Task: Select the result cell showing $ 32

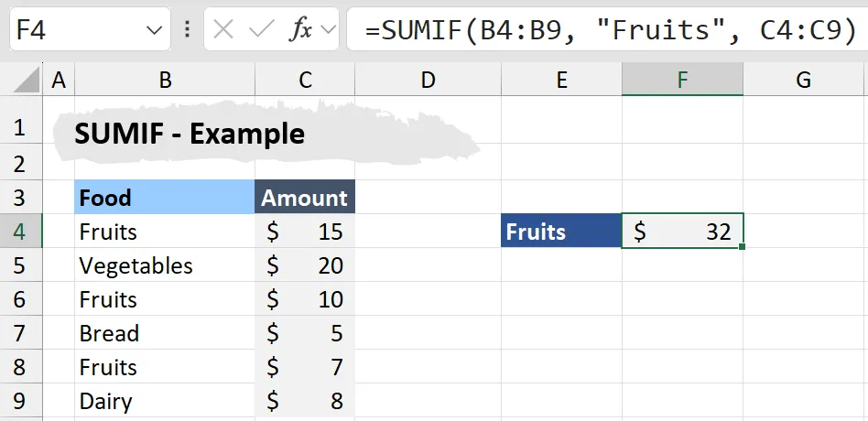Action: pyautogui.click(x=682, y=232)
